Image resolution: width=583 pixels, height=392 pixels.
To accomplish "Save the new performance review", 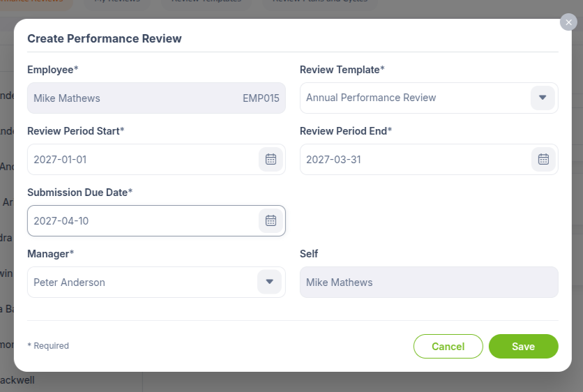I will [x=523, y=346].
